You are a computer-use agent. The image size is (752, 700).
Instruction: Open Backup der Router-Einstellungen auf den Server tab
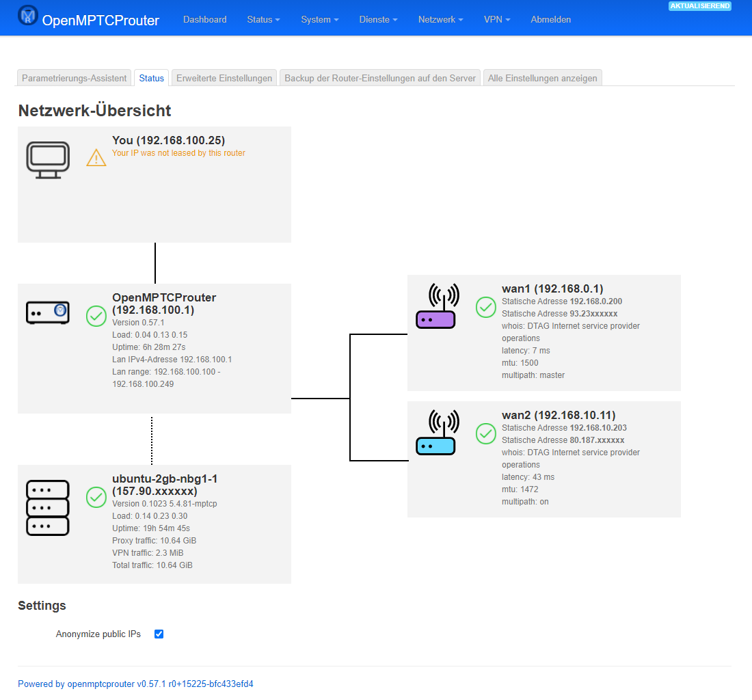coord(380,78)
